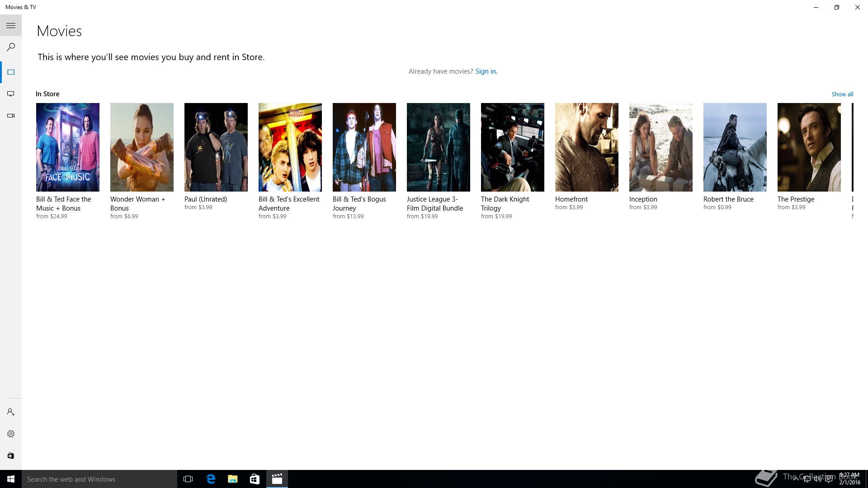Open the Inception movie poster
Image resolution: width=868 pixels, height=488 pixels.
coord(661,147)
